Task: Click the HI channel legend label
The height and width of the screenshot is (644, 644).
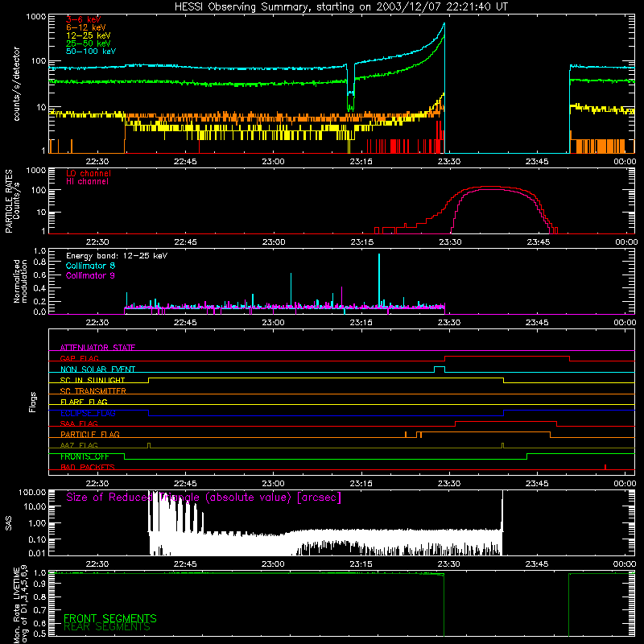Action: (x=87, y=182)
